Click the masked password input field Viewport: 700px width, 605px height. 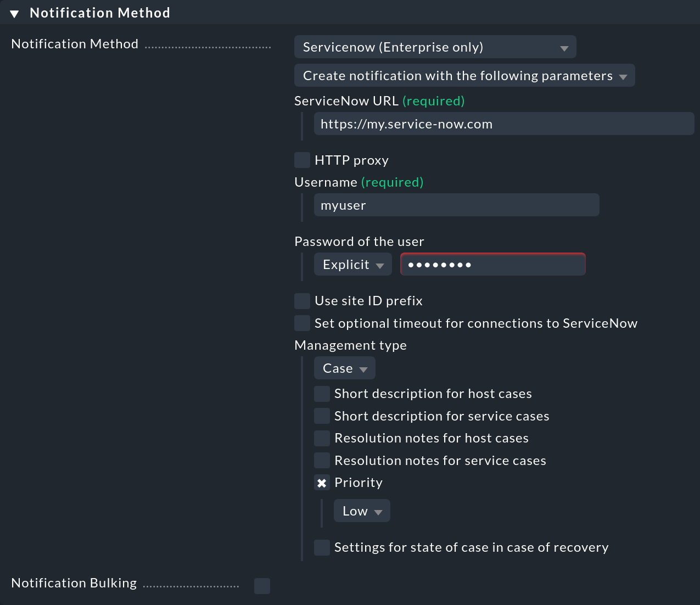(493, 264)
